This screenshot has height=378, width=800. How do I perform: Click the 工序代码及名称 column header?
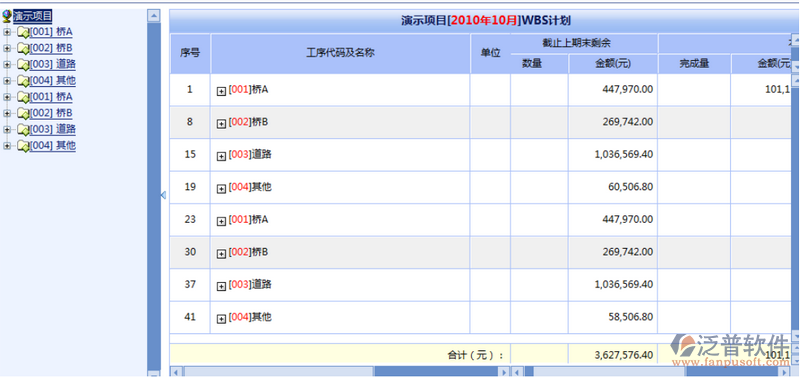point(340,53)
